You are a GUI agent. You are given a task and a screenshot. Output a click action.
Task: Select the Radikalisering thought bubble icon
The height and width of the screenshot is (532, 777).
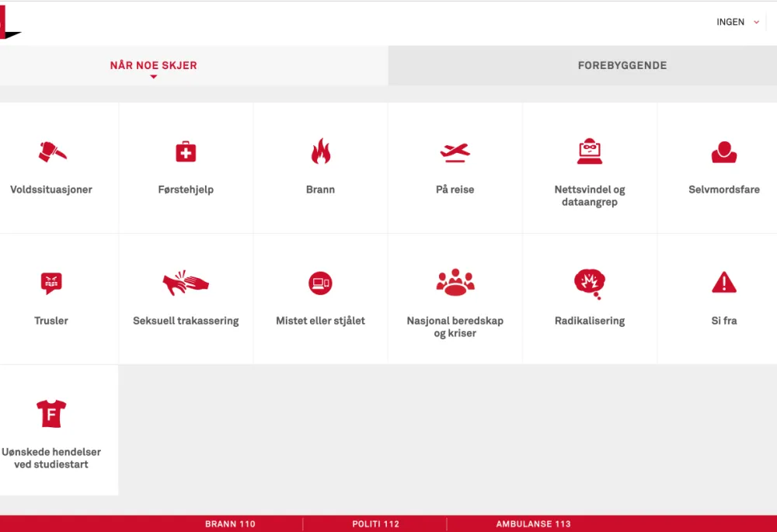point(590,283)
